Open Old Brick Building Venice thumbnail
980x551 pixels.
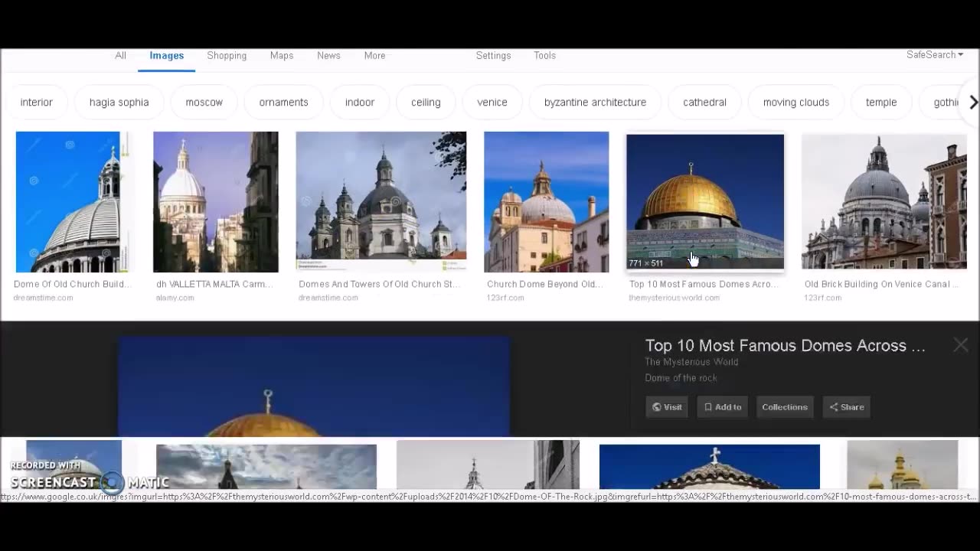(x=884, y=201)
